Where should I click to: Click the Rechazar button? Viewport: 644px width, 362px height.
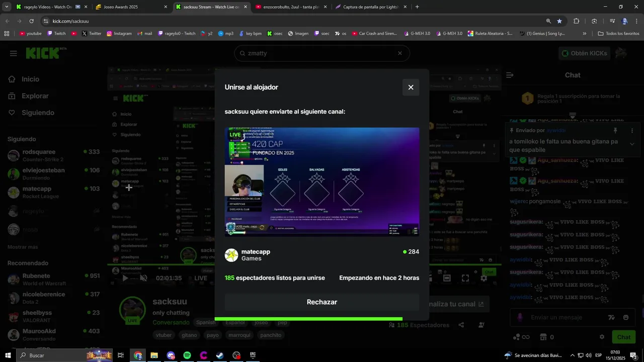pos(322,302)
